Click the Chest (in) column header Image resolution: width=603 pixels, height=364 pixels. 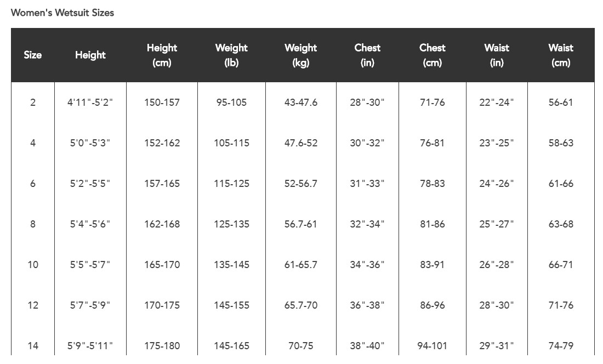[x=367, y=55]
